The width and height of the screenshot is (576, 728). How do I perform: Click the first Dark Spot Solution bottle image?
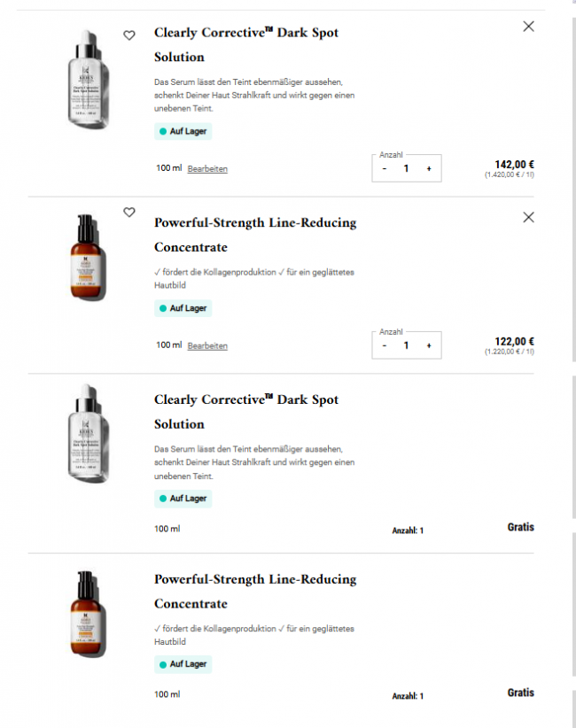[87, 80]
